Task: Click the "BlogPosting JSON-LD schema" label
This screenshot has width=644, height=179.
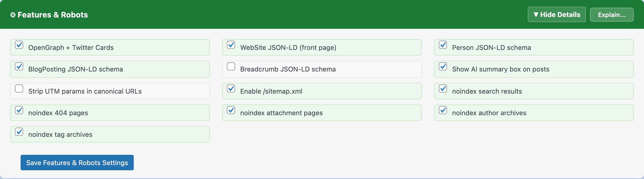Action: [x=76, y=69]
